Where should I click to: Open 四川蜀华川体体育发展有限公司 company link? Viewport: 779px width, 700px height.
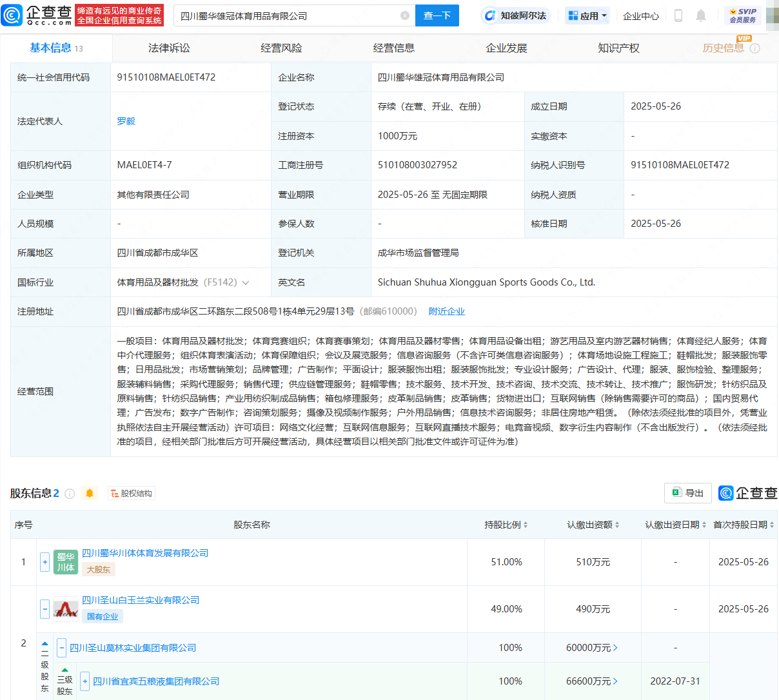[x=145, y=553]
